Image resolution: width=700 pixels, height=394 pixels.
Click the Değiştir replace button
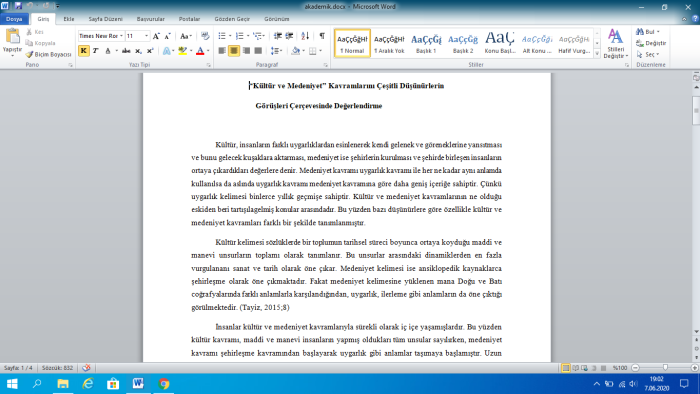click(651, 43)
